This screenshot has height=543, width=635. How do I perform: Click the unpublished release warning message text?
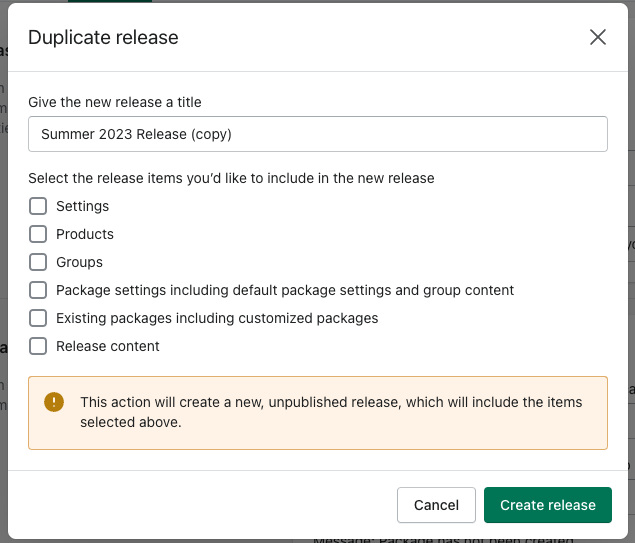pos(330,412)
